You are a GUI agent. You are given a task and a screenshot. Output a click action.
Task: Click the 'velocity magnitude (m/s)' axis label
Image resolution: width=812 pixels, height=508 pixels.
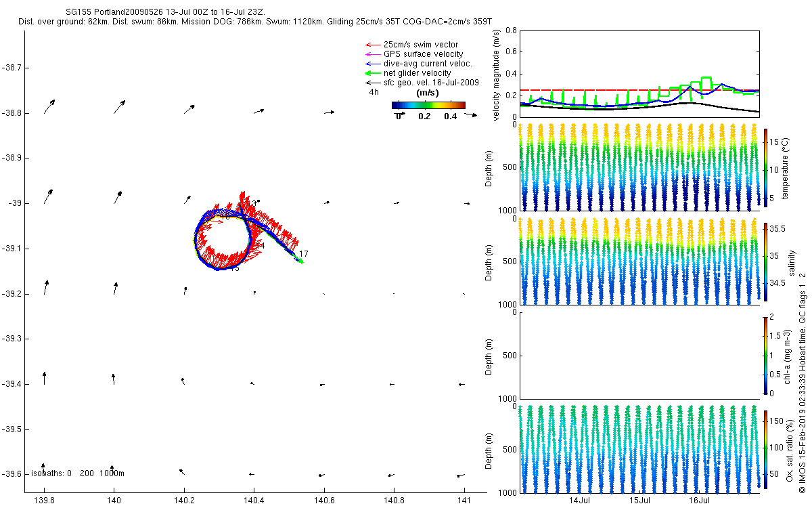[x=497, y=75]
